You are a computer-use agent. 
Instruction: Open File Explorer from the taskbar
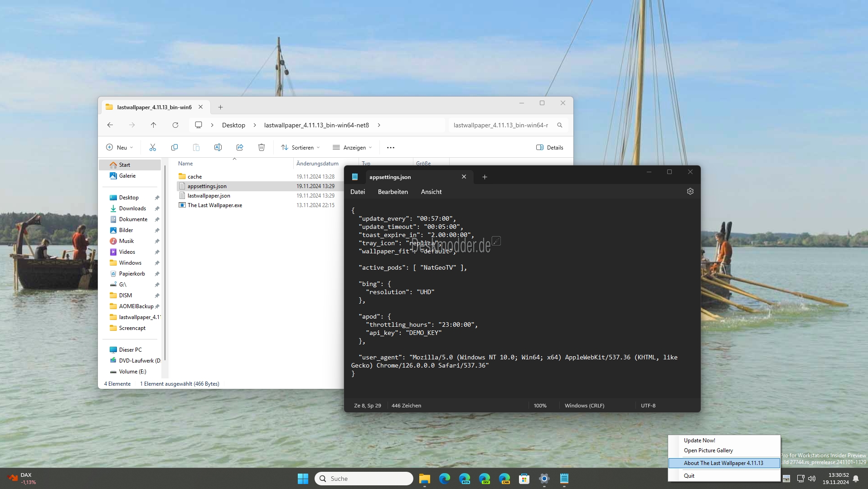424,479
